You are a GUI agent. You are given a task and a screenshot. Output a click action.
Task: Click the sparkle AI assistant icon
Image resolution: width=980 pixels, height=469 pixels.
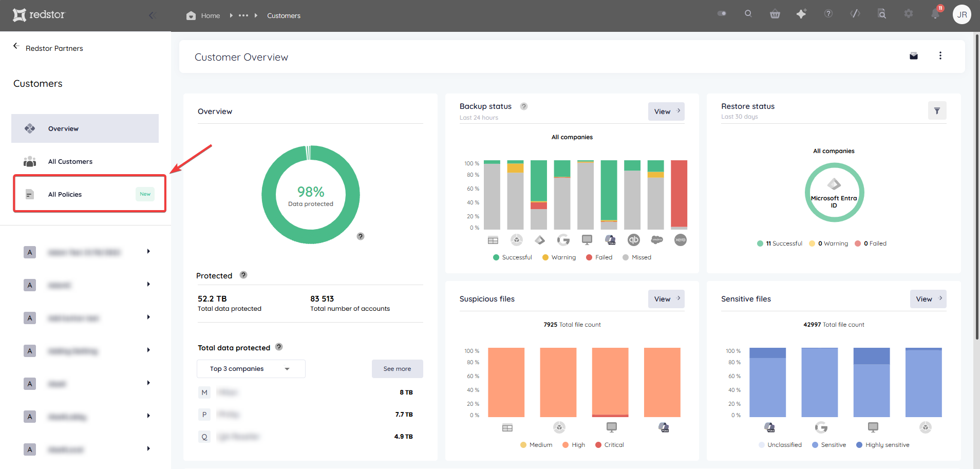click(x=801, y=14)
